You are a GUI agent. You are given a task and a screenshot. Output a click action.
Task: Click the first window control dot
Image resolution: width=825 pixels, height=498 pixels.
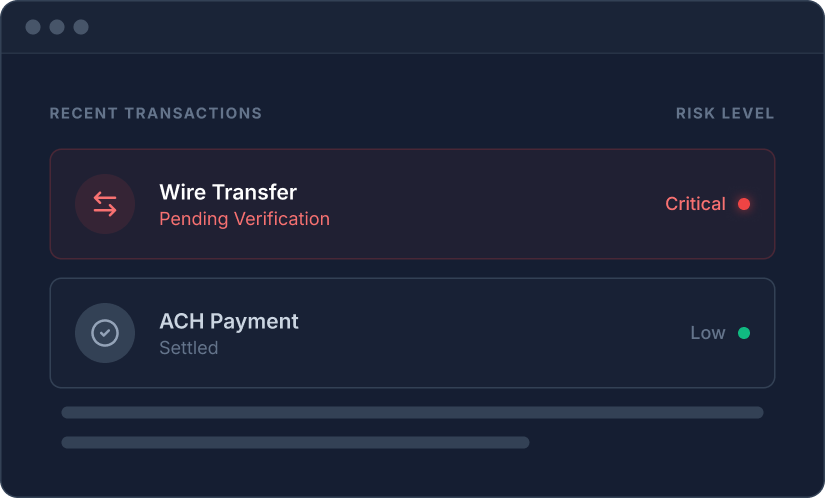33,27
